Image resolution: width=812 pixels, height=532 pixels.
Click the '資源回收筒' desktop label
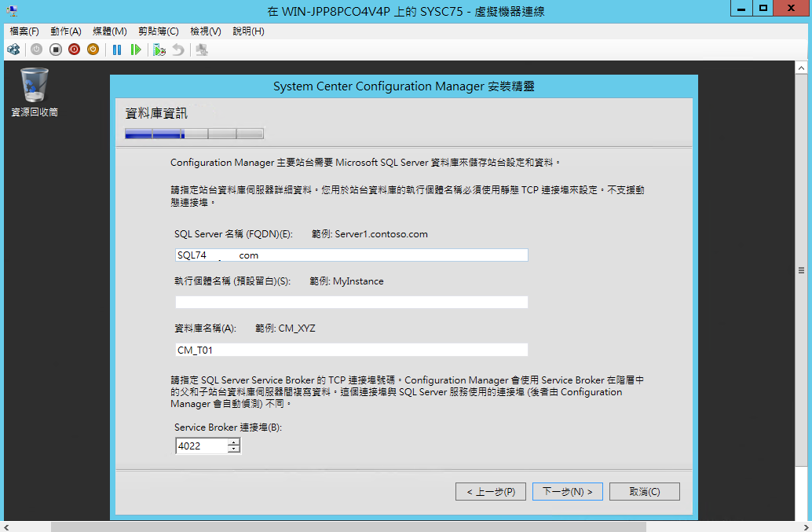tap(35, 112)
